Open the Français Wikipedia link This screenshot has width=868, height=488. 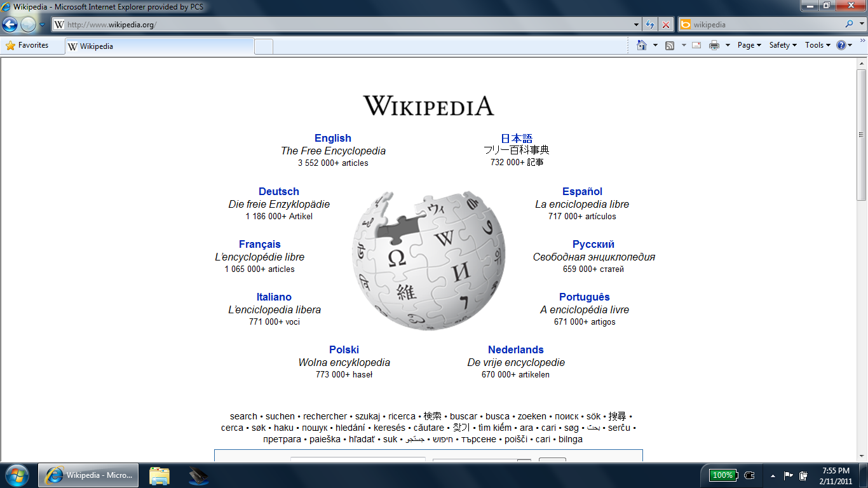[x=260, y=244]
